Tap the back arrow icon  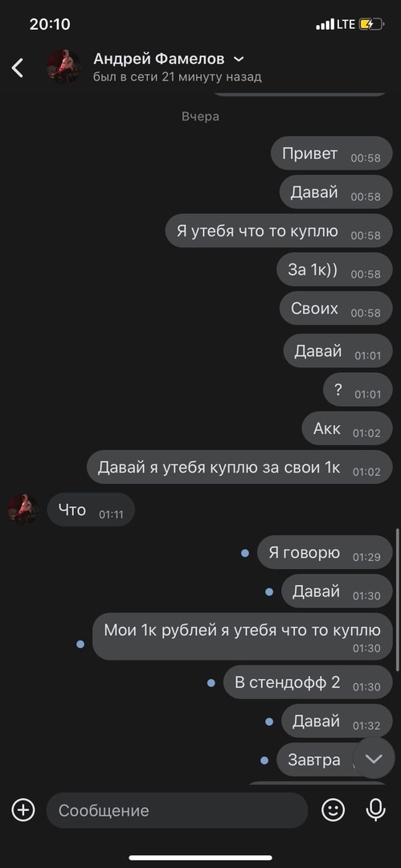pos(18,68)
